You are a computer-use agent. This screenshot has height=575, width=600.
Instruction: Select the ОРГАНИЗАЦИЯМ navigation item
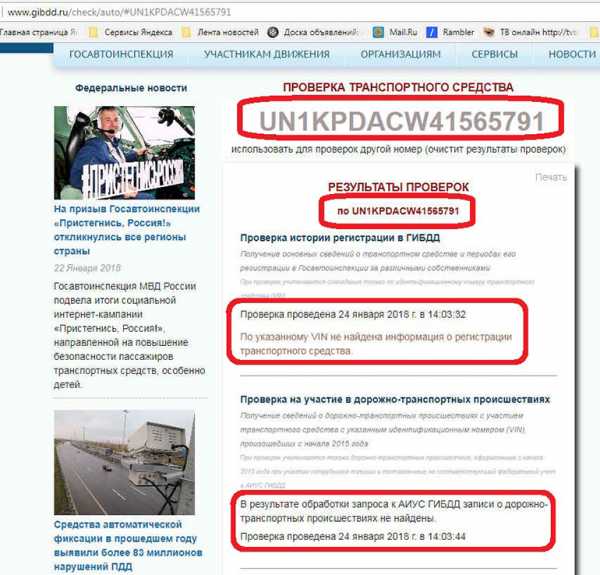coord(400,54)
